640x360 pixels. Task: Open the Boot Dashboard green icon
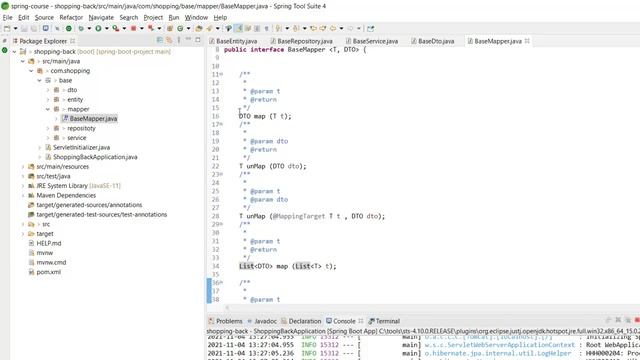(69, 29)
